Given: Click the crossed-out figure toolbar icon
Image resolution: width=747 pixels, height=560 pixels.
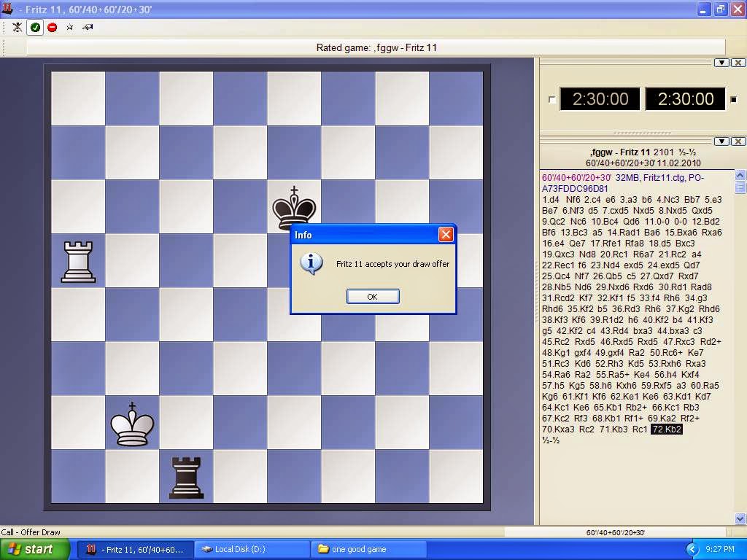Looking at the screenshot, I should point(18,27).
